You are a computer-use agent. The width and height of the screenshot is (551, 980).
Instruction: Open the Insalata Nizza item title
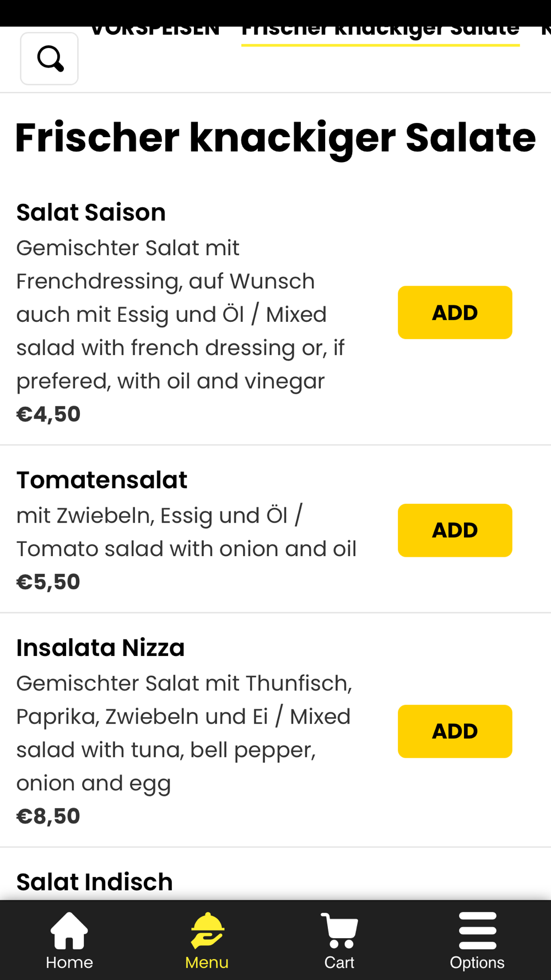tap(100, 648)
